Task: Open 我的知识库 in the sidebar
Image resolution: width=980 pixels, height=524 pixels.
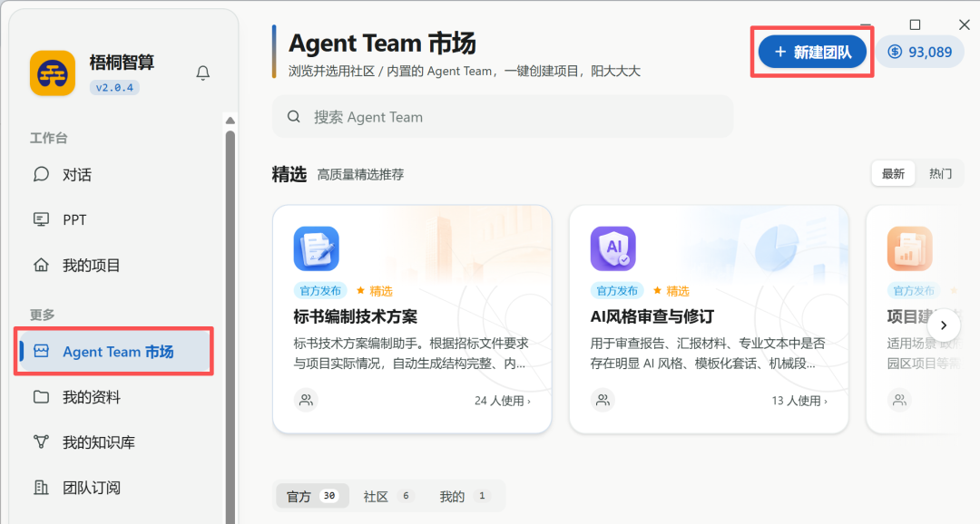Action: (113, 442)
